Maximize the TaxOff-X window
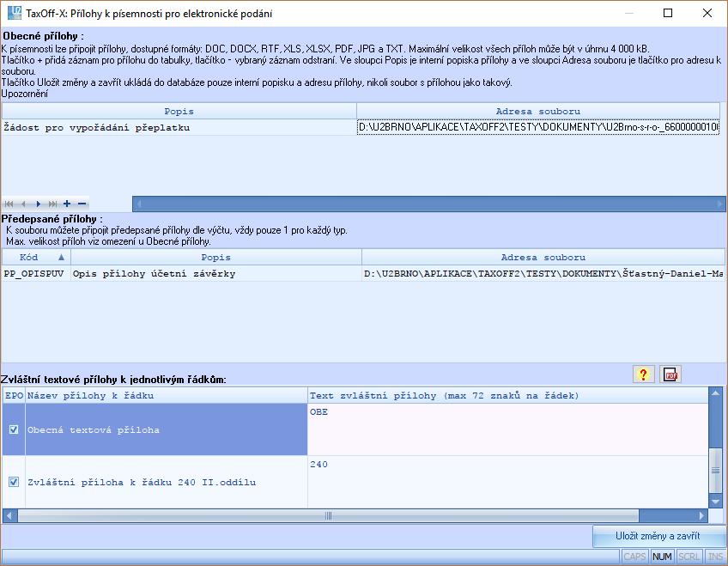This screenshot has width=728, height=566. click(x=668, y=13)
